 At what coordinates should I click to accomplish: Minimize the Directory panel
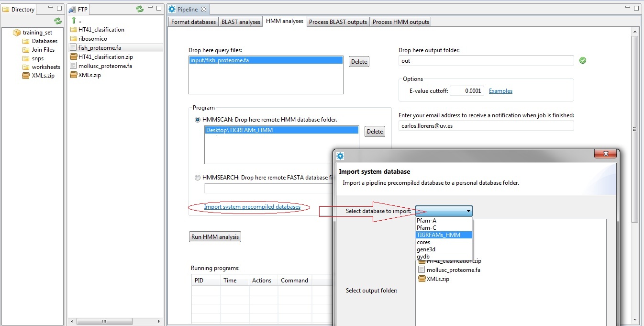[50, 9]
